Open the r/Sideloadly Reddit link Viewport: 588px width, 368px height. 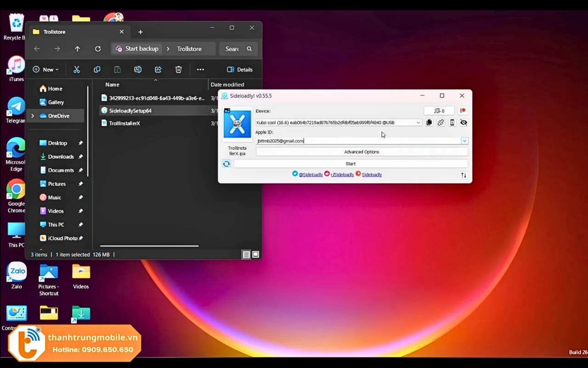(342, 175)
